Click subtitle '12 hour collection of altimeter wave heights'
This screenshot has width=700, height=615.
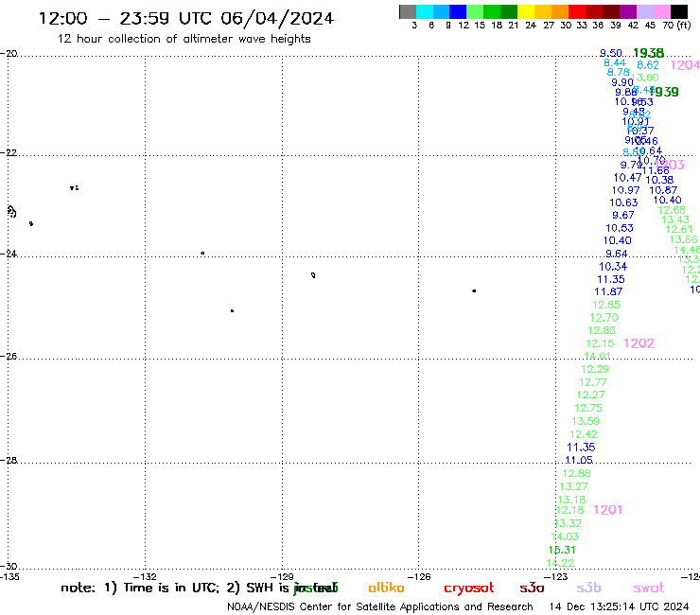(x=184, y=39)
